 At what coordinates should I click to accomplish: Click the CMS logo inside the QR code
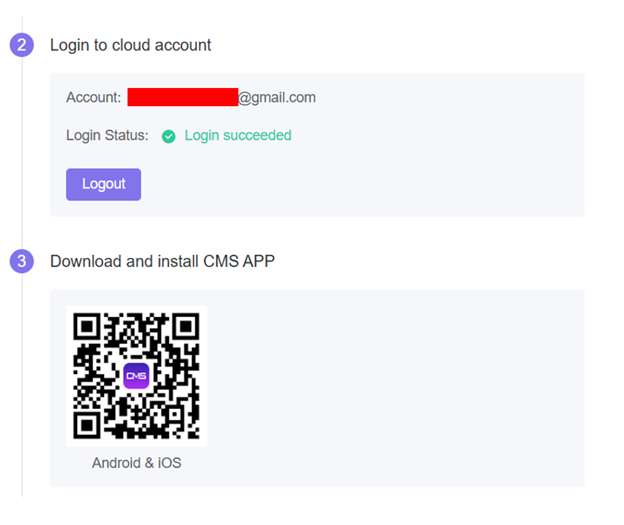pyautogui.click(x=136, y=376)
